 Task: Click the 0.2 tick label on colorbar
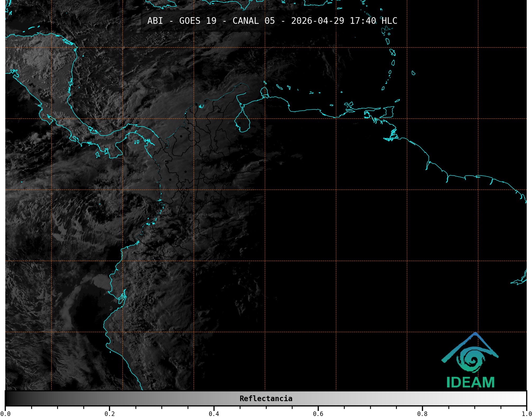(x=110, y=414)
